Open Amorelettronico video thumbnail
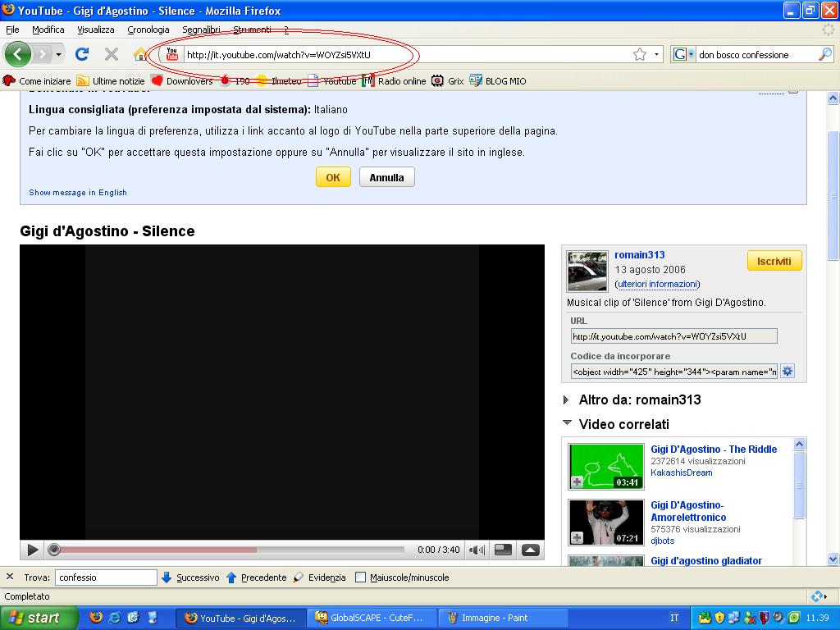 606,523
